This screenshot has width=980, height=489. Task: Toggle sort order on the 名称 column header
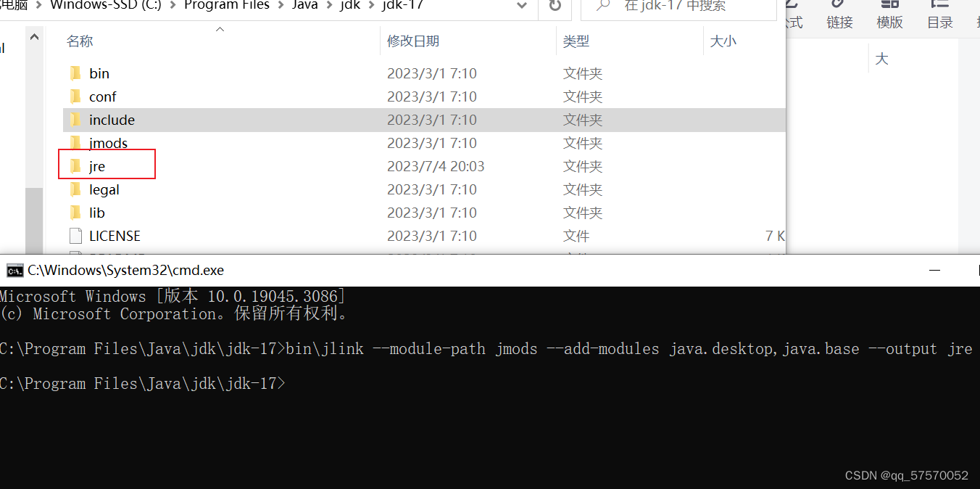[79, 41]
